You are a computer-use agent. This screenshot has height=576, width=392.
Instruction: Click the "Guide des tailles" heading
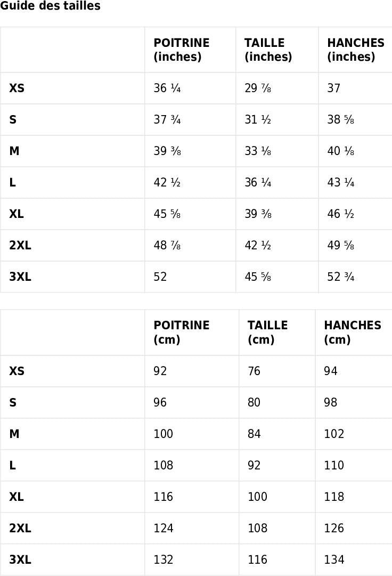click(50, 6)
